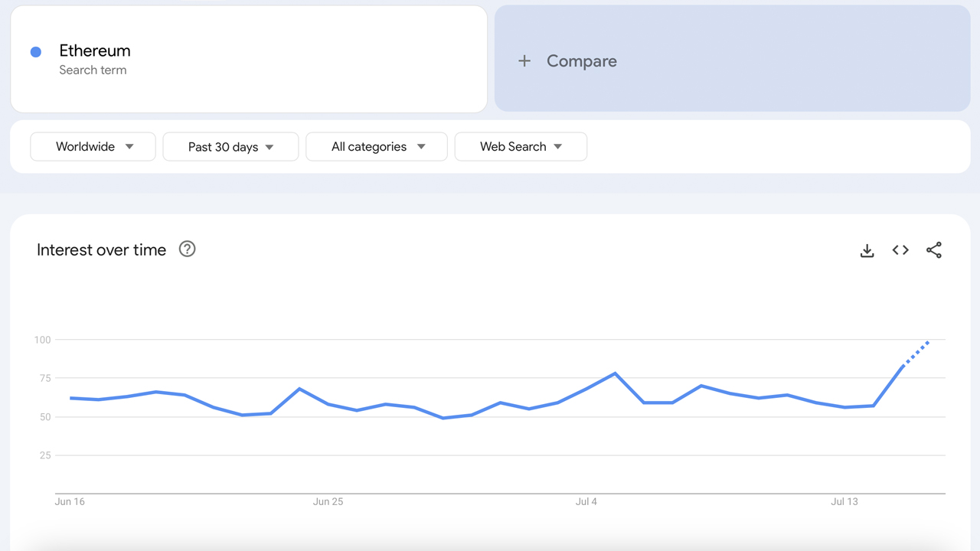The image size is (980, 551).
Task: Click the Ethereum search term card
Action: (x=248, y=59)
